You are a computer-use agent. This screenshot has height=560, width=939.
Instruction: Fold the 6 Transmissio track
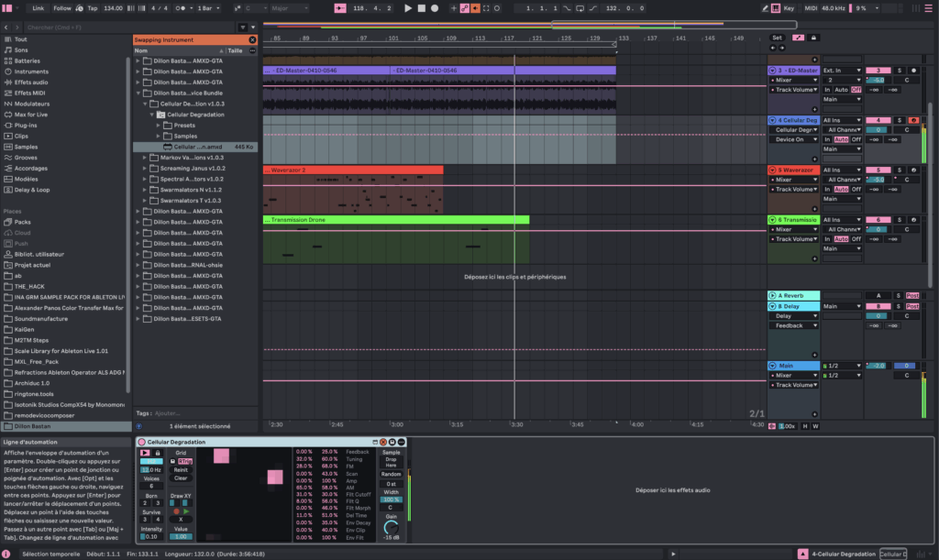click(772, 220)
